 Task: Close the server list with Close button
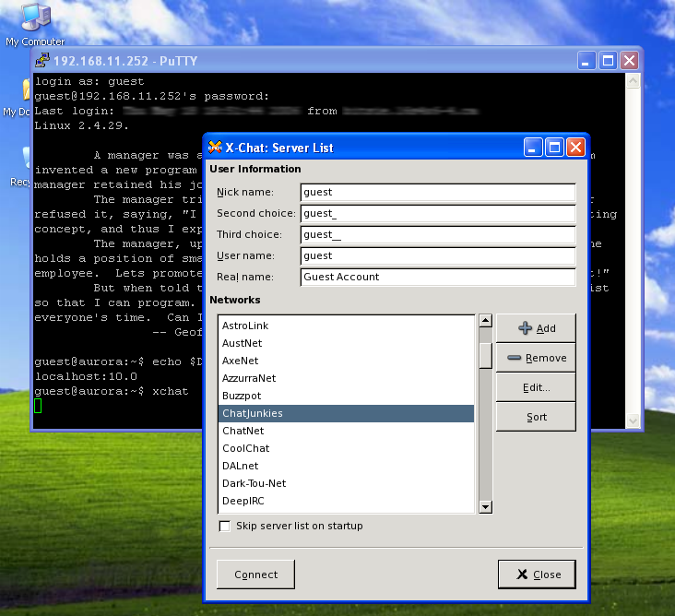537,575
